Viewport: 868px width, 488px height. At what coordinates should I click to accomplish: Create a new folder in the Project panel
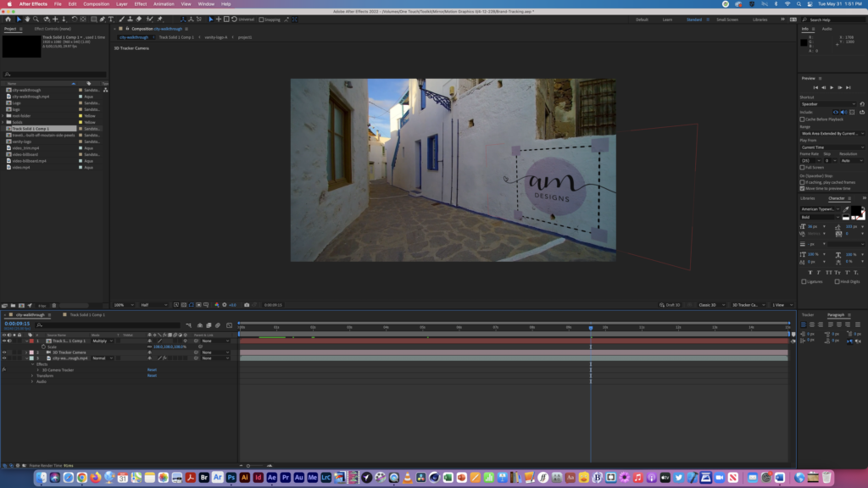(x=13, y=305)
